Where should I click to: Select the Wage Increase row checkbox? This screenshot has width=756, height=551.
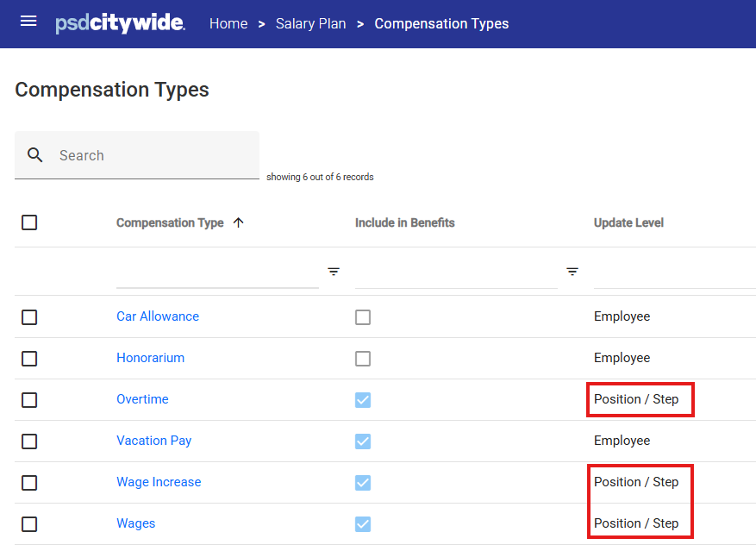pyautogui.click(x=29, y=483)
